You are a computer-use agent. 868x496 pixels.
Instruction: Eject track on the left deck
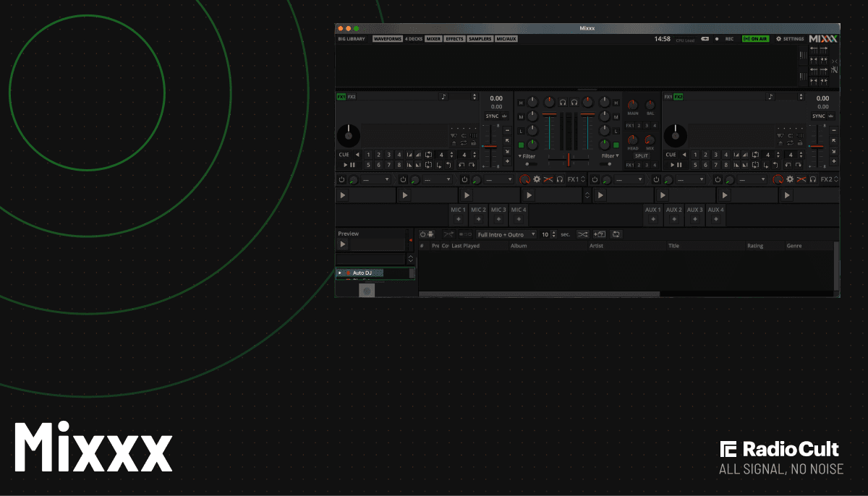coord(454,143)
